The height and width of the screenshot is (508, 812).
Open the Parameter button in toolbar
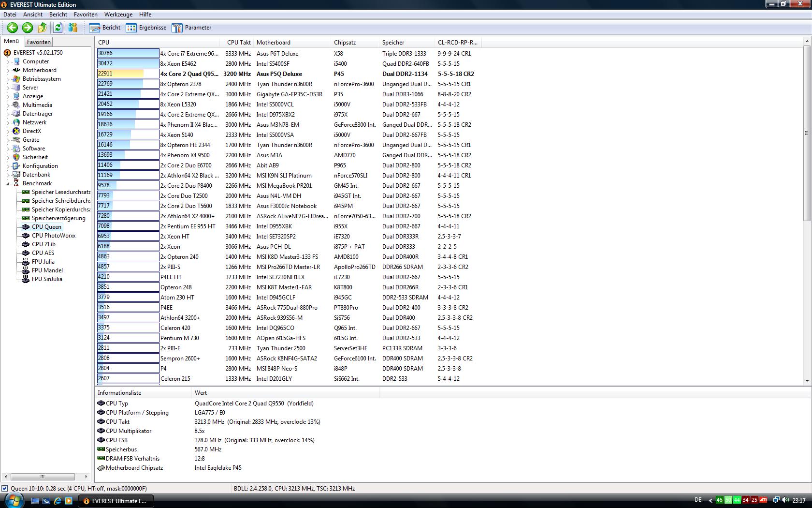tap(192, 28)
